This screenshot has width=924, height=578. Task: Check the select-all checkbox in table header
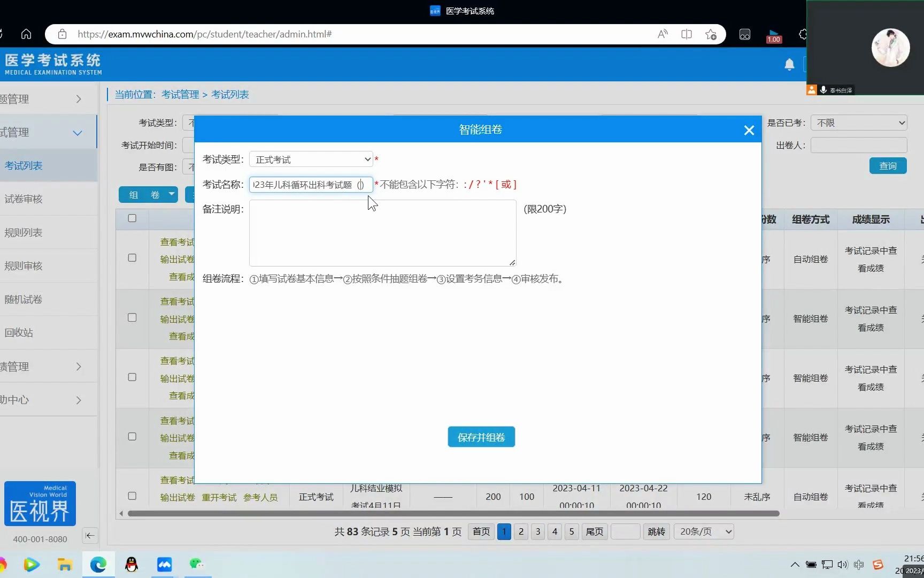pos(132,218)
